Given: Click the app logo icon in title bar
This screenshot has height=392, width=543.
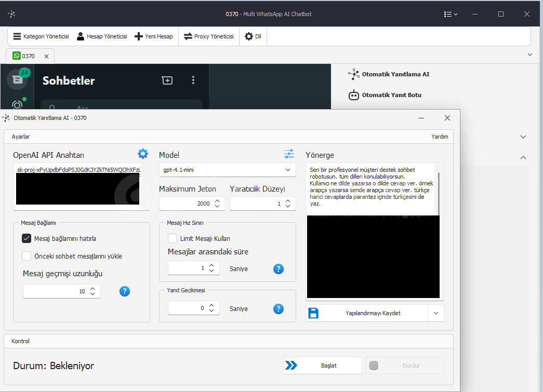Looking at the screenshot, I should point(11,14).
